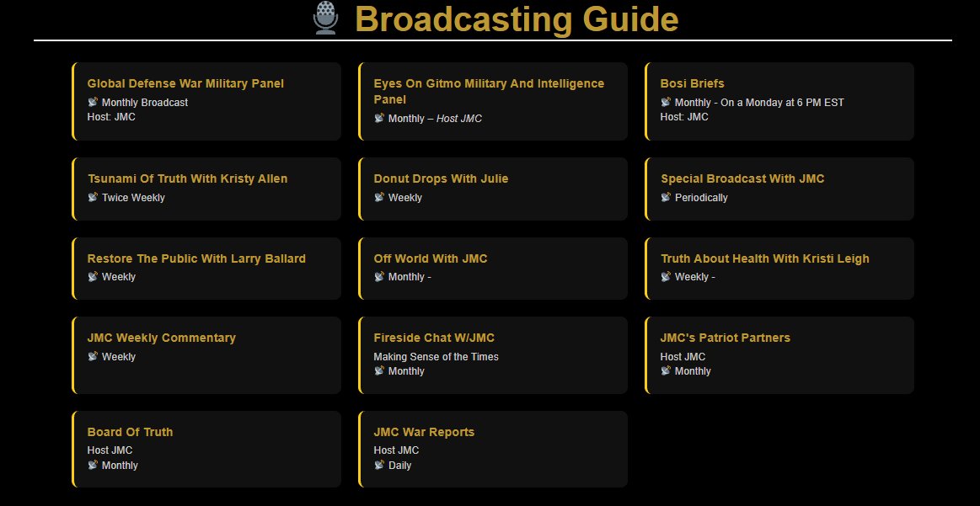Click 'Monthly - On a Monday at 6 PM EST'
980x506 pixels.
759,103
